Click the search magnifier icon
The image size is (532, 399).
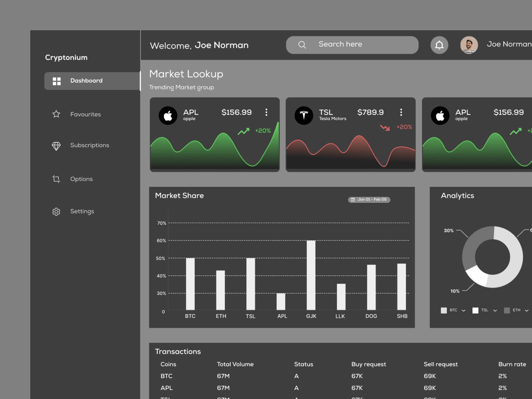click(302, 45)
